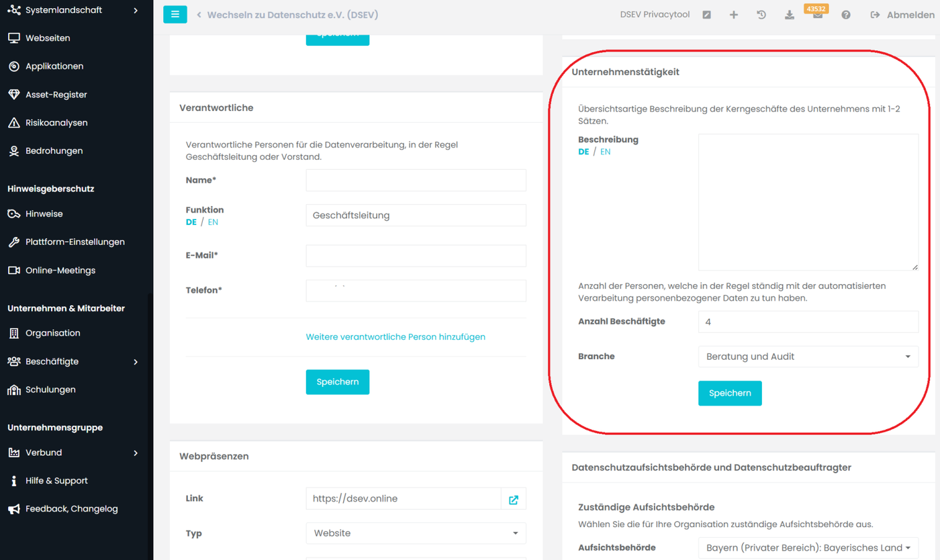Open Risikoanalysen in the sidebar
This screenshot has height=560, width=940.
click(56, 123)
